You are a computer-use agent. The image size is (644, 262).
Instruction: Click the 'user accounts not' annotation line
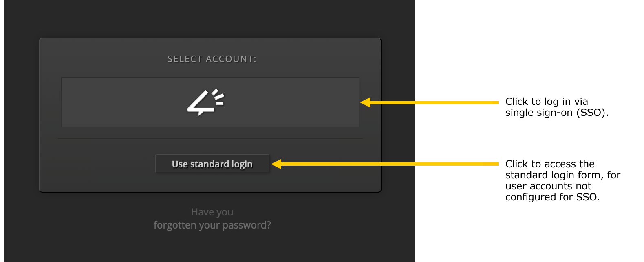tap(548, 186)
